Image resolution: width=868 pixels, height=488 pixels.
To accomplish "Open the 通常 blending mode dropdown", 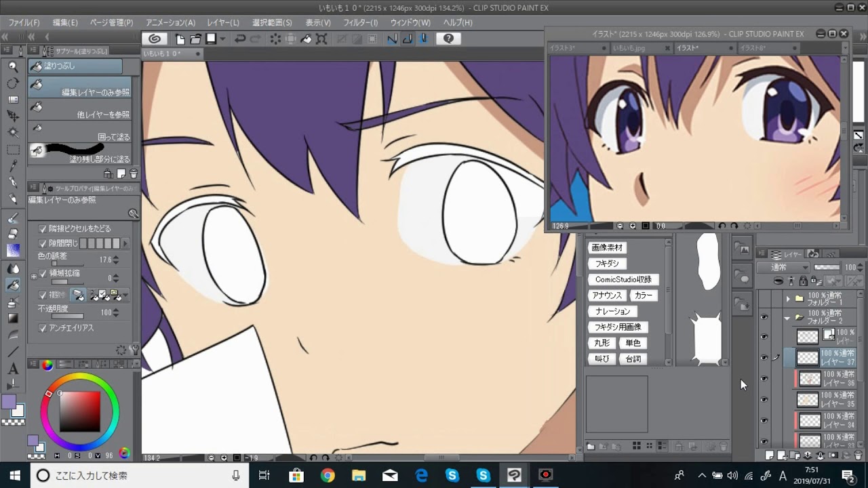I will click(784, 267).
